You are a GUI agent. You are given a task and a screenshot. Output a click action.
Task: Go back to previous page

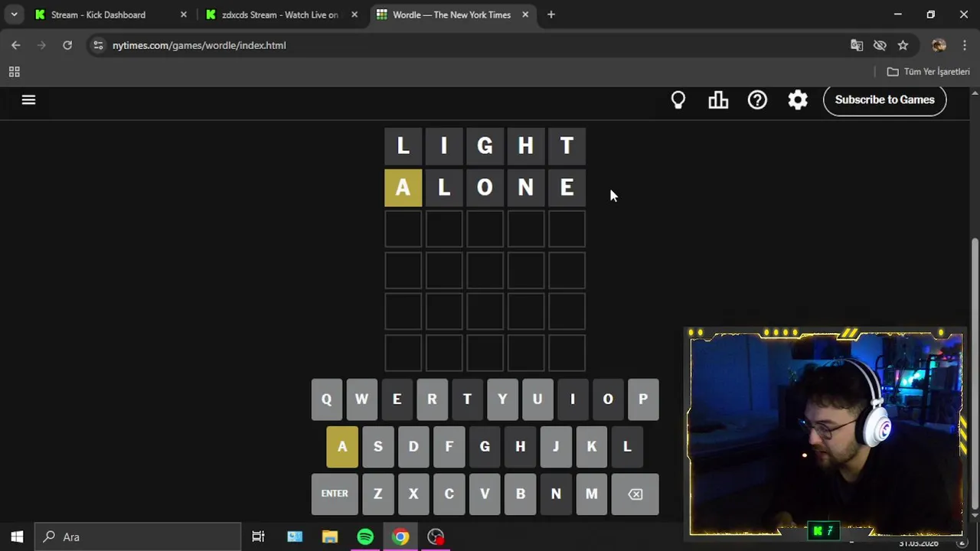click(16, 45)
